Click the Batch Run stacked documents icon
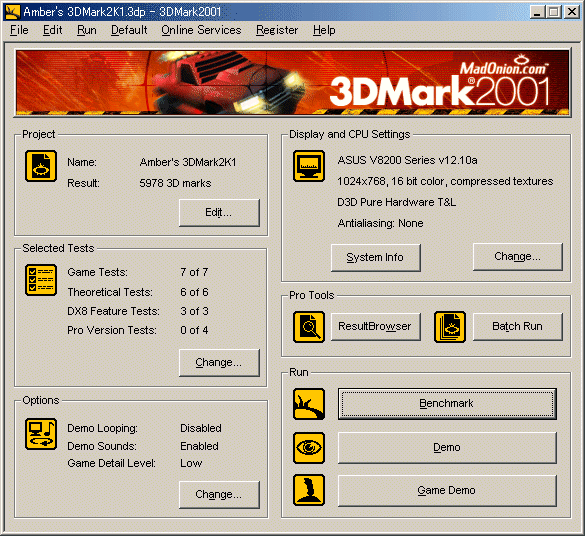The height and width of the screenshot is (536, 585). (x=450, y=327)
